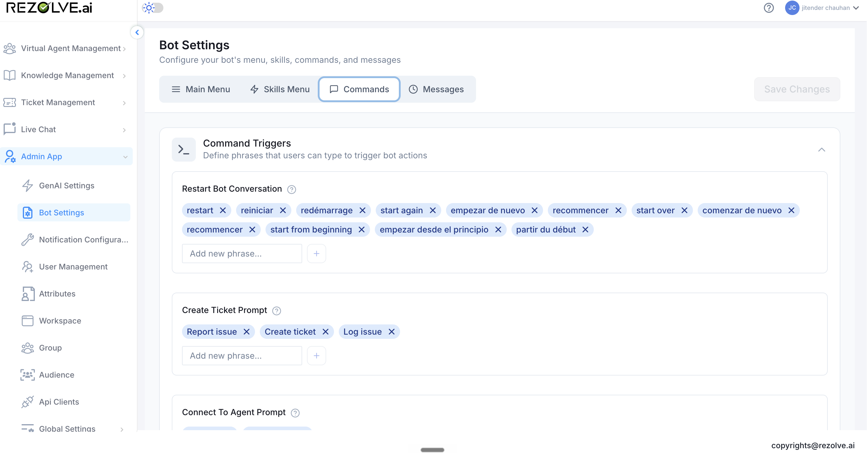Image resolution: width=868 pixels, height=453 pixels.
Task: Click plus button for Create Ticket phrases
Action: pos(316,356)
